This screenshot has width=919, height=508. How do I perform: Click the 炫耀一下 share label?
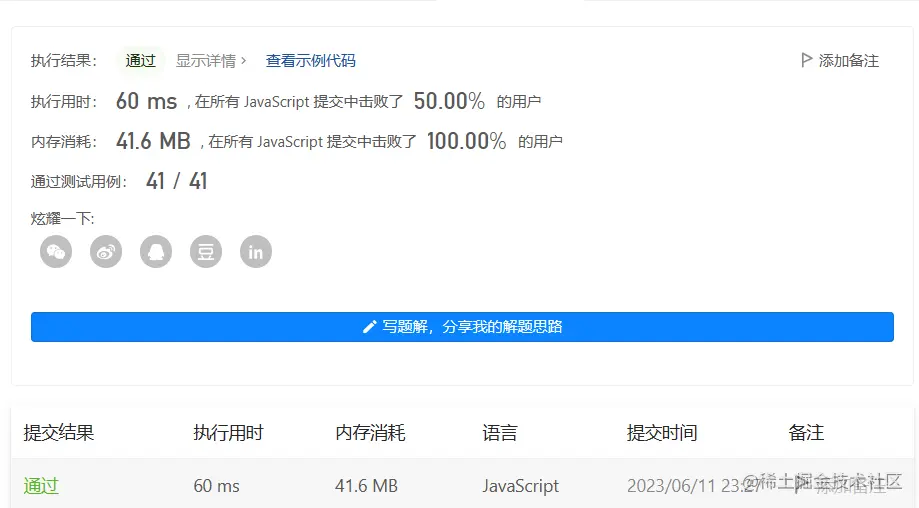pos(63,219)
